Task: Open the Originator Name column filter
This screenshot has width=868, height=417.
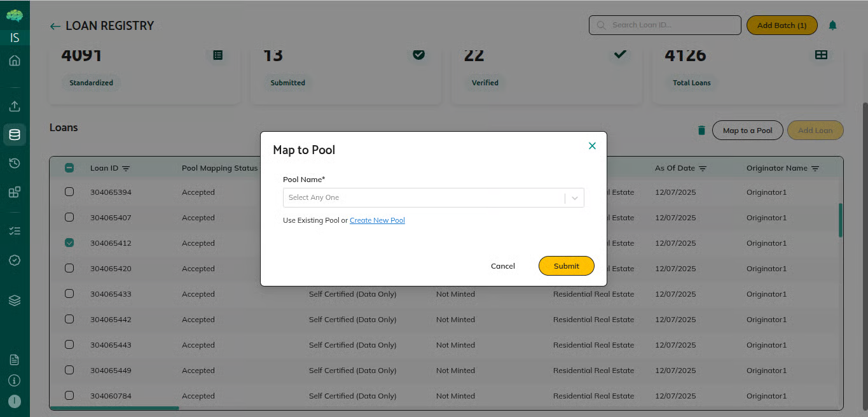Action: click(x=815, y=169)
